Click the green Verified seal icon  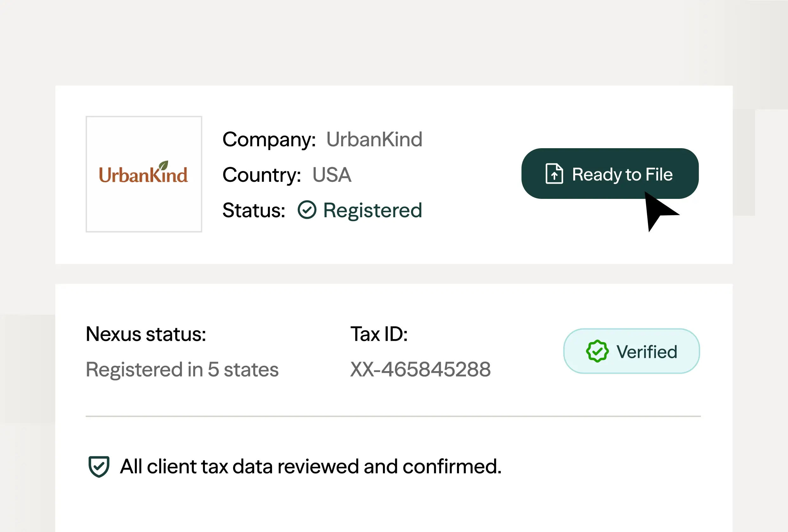pyautogui.click(x=597, y=351)
